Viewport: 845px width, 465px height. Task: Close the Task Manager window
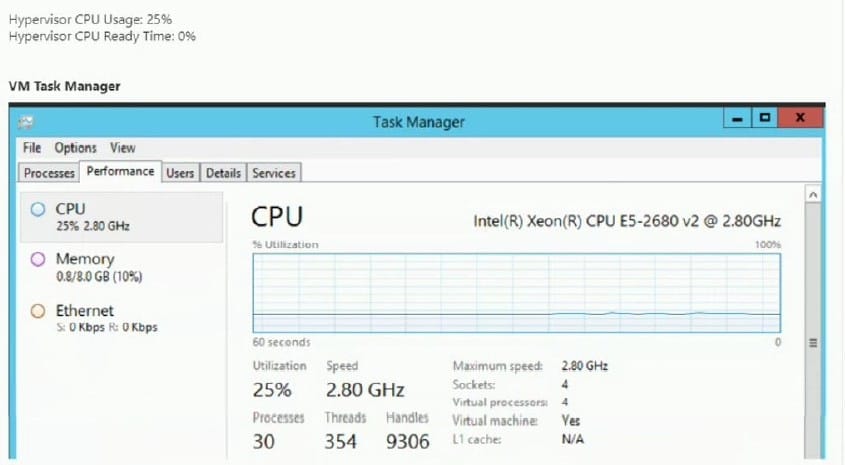tap(799, 118)
